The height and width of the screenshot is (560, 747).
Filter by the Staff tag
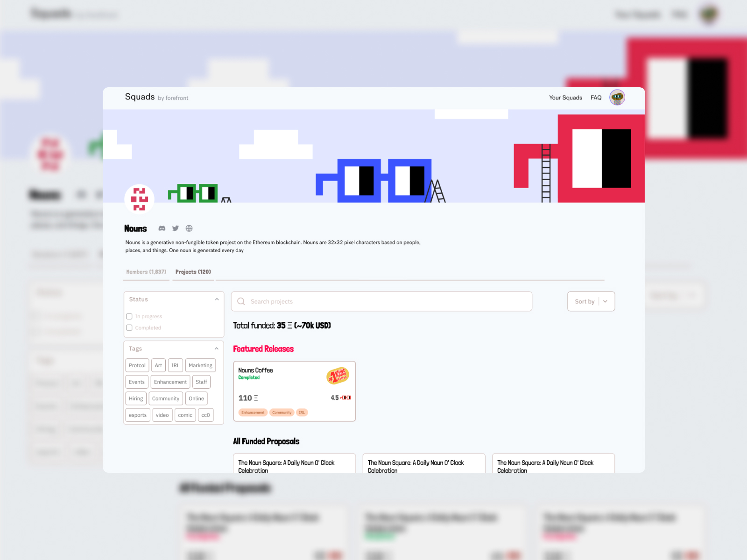[x=201, y=382]
